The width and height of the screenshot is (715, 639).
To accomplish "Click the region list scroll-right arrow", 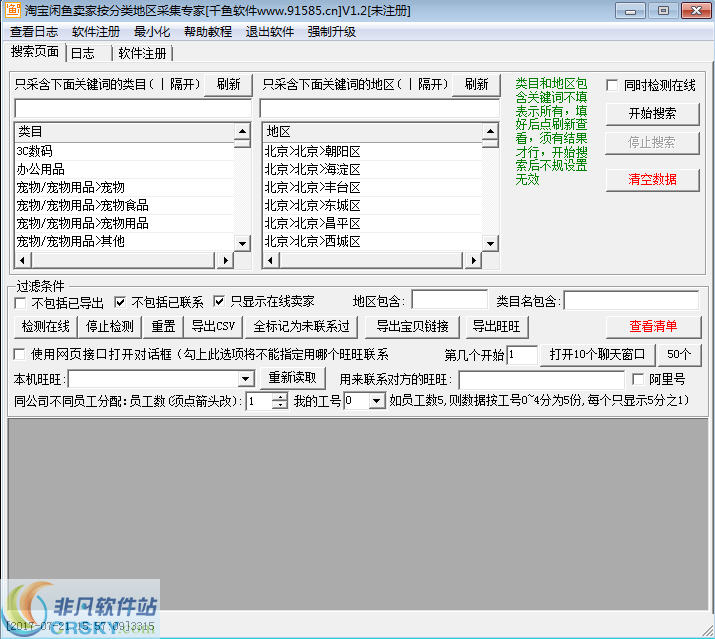I will pyautogui.click(x=473, y=260).
